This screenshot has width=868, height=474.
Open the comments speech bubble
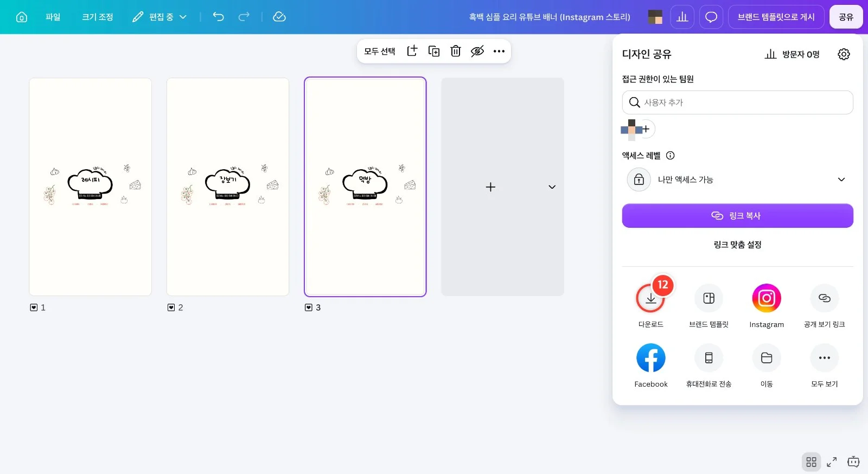click(711, 17)
